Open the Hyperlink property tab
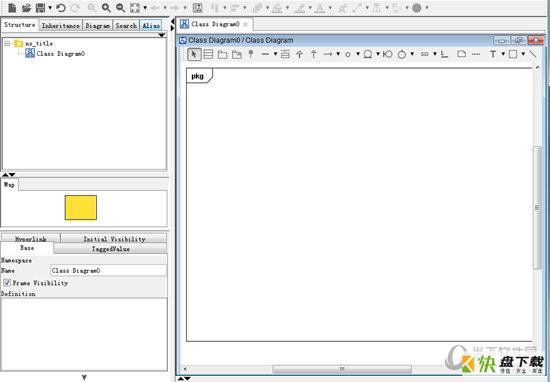Viewport: 550px width, 382px height. (31, 239)
